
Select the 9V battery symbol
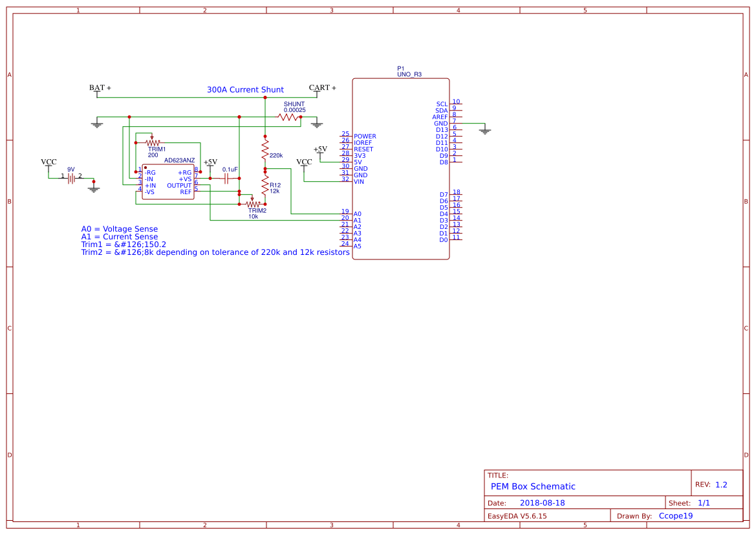point(71,179)
